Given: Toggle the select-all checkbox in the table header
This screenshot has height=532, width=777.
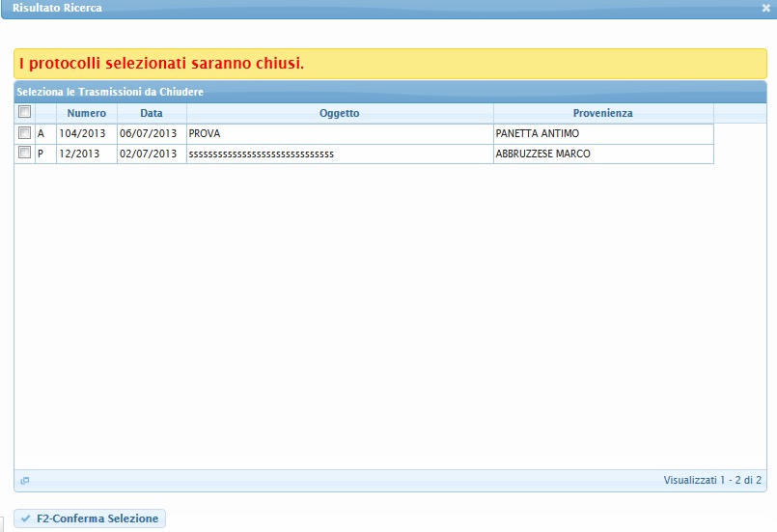Looking at the screenshot, I should [x=25, y=112].
